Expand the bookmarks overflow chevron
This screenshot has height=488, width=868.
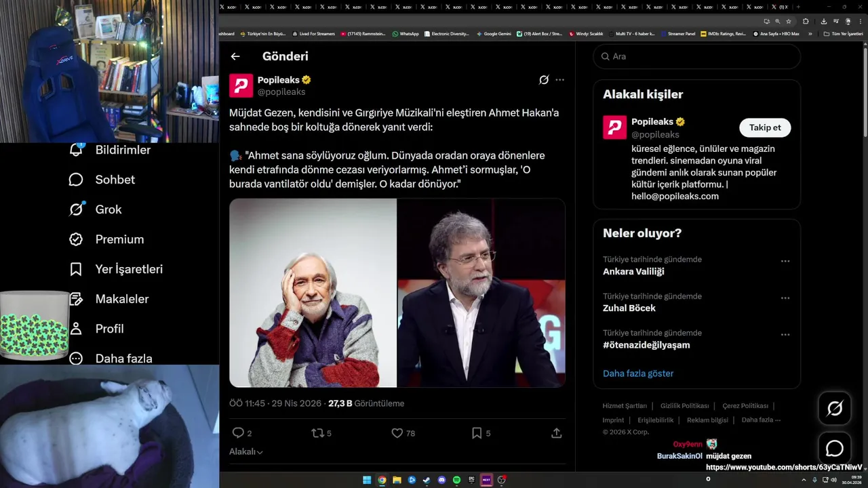point(810,34)
